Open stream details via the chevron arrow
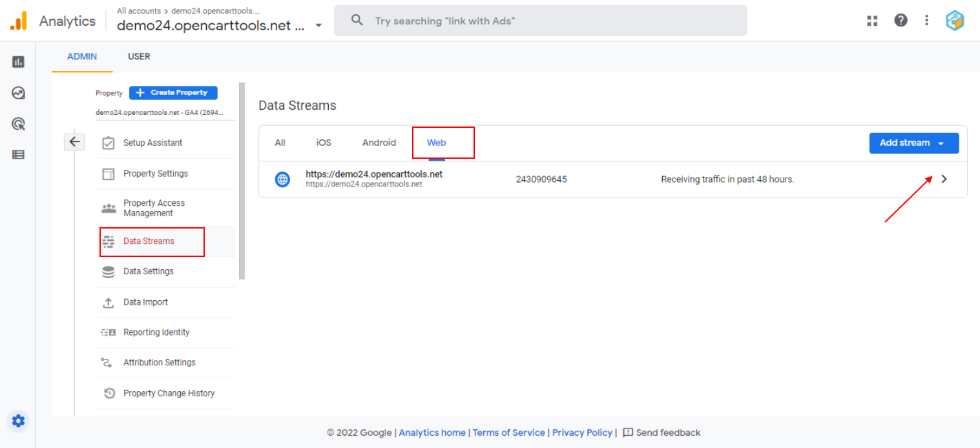 [944, 179]
